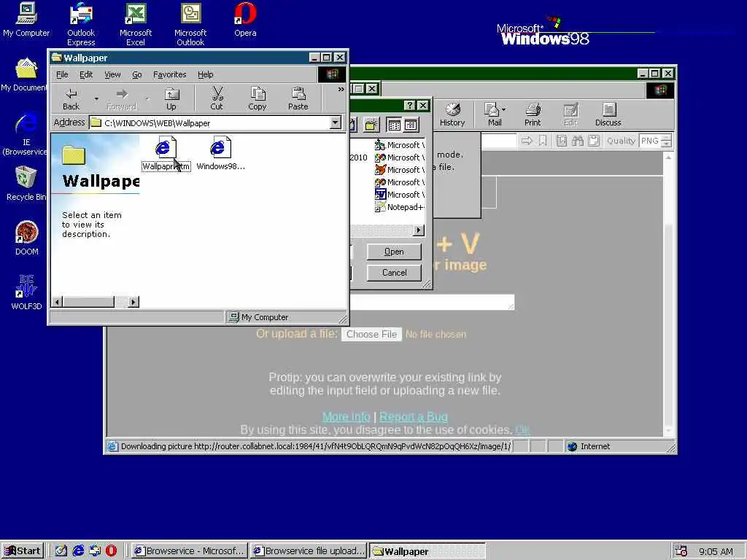The height and width of the screenshot is (560, 747).
Task: Open Microsoft Outlook desktop shortcut
Action: point(190,24)
